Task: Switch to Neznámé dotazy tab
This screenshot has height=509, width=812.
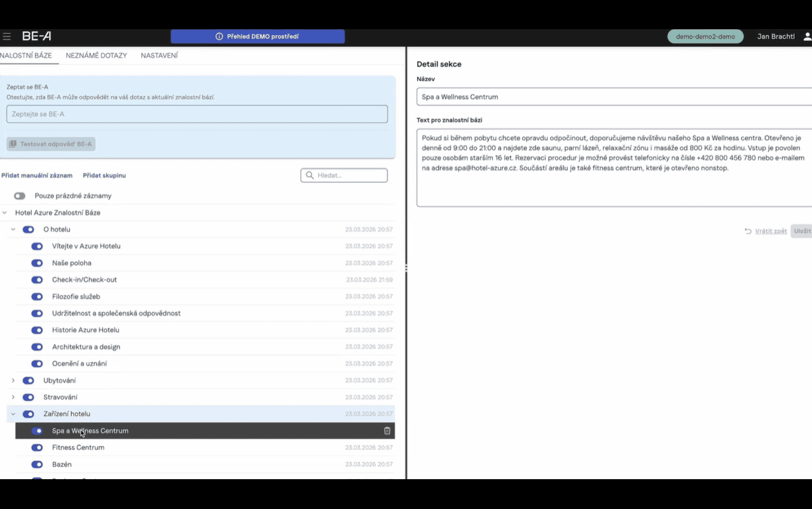Action: [96, 56]
